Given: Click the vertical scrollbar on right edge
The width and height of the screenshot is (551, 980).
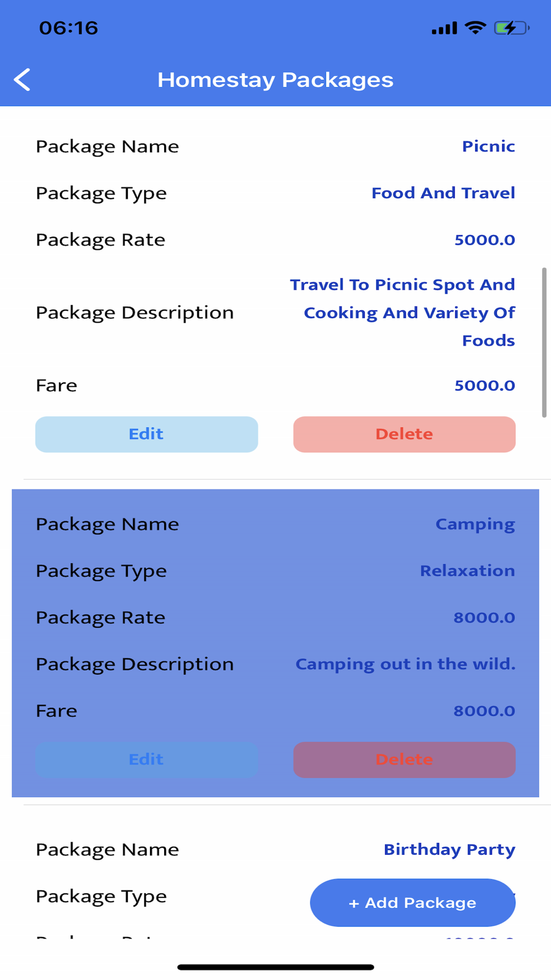Looking at the screenshot, I should (544, 342).
